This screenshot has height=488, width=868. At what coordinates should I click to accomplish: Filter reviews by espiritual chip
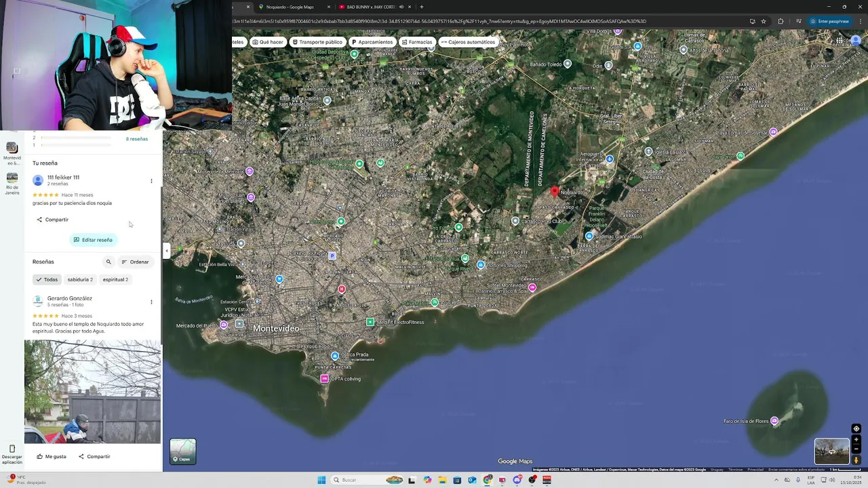(x=115, y=279)
